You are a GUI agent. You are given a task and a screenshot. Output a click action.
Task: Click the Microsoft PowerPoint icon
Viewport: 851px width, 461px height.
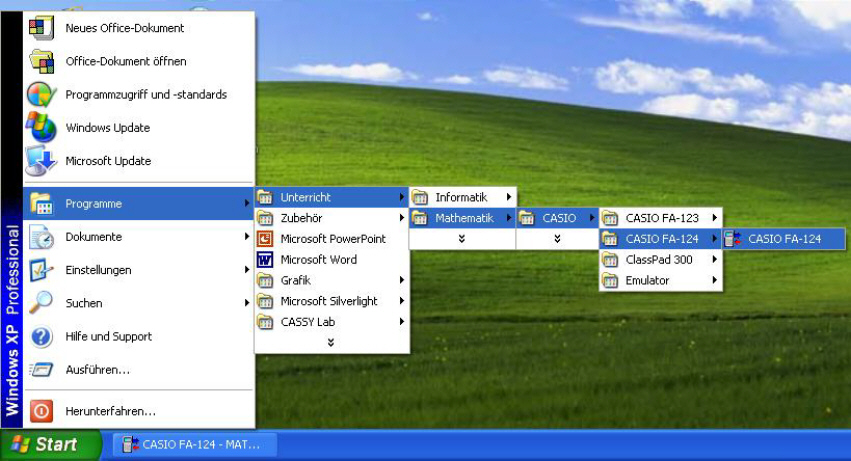(265, 239)
